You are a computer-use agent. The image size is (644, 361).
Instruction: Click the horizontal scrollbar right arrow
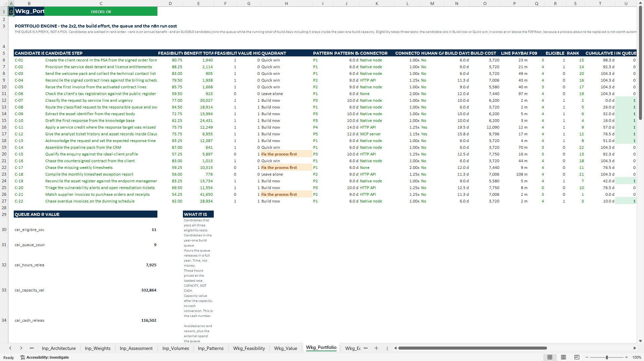tap(634, 348)
